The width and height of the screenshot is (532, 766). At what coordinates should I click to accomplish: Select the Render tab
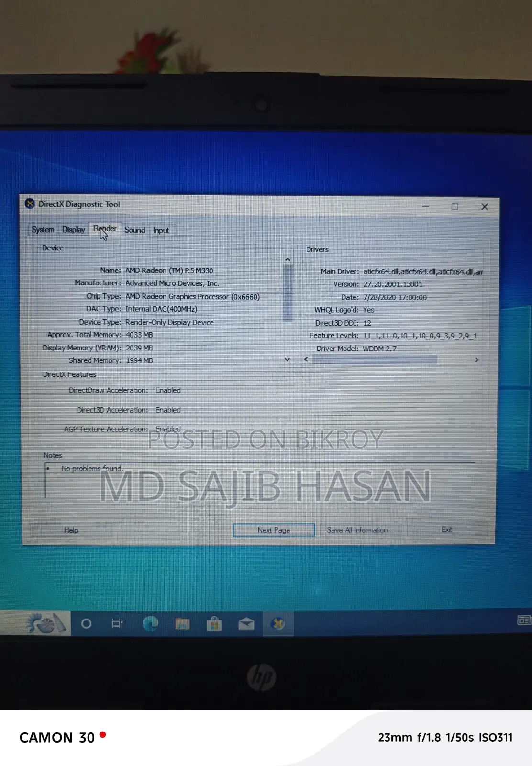105,229
